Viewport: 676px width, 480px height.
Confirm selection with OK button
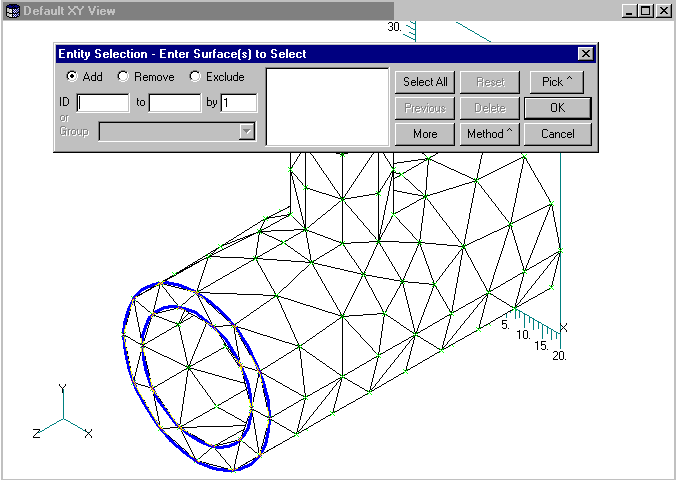click(x=557, y=108)
